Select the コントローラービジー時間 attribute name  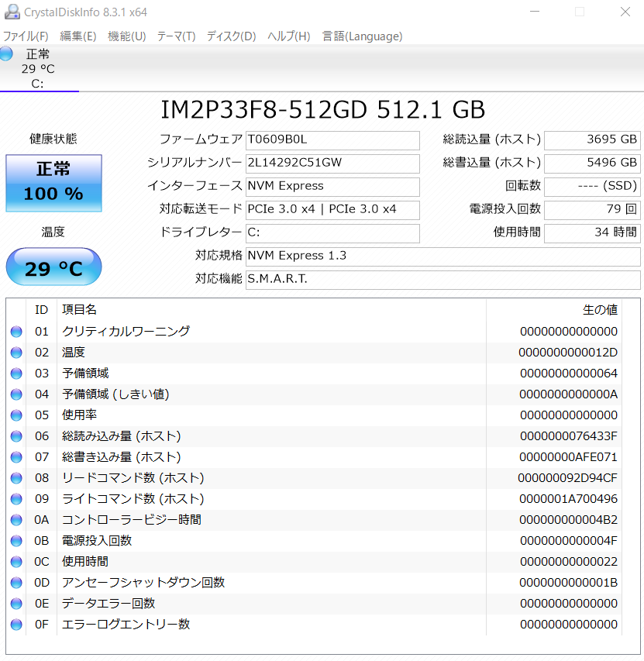click(x=132, y=520)
